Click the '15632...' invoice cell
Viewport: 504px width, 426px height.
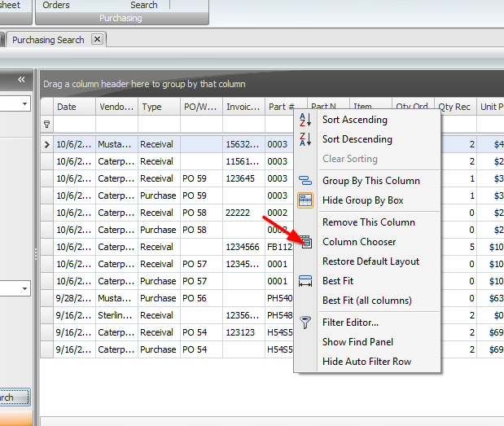244,144
